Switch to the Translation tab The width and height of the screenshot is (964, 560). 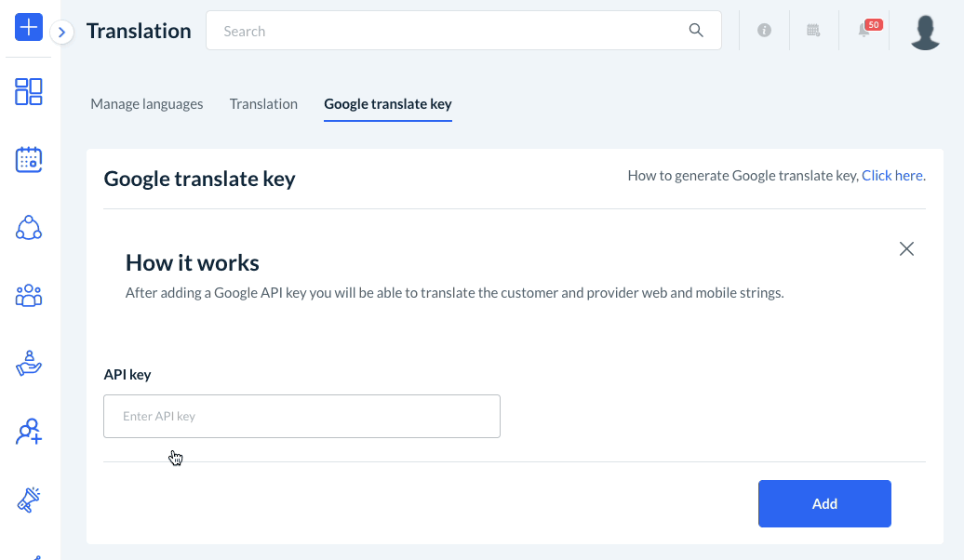pos(263,104)
